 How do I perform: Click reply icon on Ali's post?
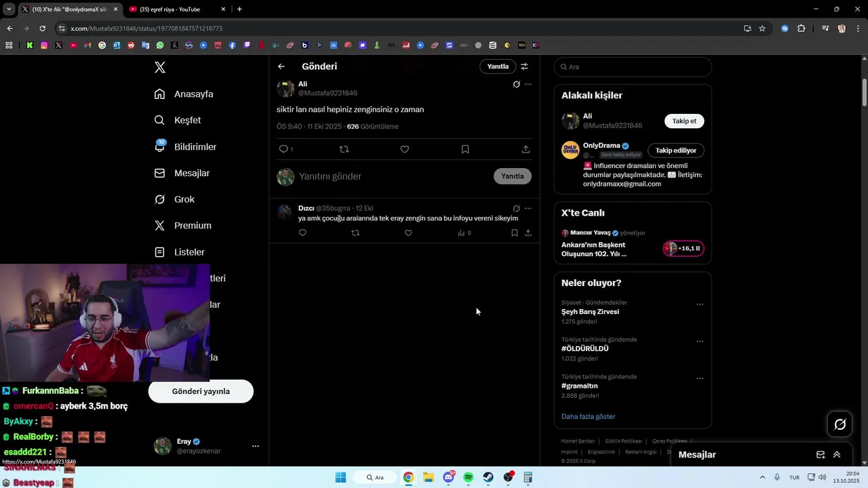click(284, 149)
